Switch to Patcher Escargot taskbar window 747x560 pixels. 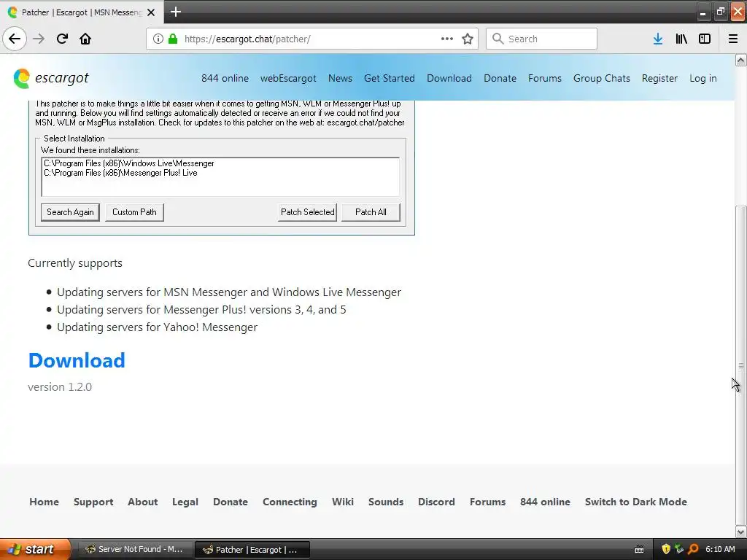252,550
